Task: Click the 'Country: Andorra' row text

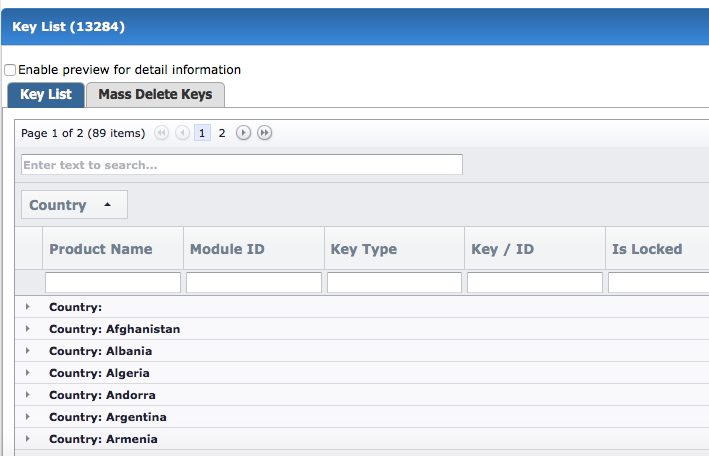Action: [102, 395]
